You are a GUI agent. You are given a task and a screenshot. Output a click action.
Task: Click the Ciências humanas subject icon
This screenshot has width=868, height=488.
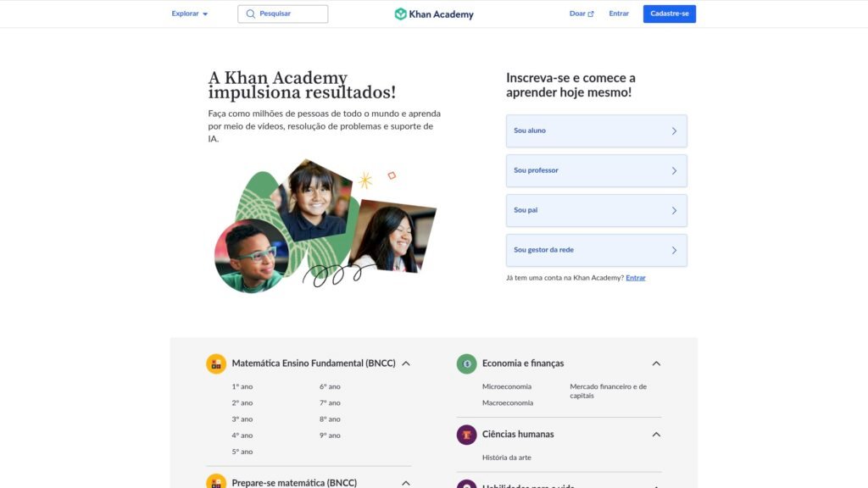[466, 435]
